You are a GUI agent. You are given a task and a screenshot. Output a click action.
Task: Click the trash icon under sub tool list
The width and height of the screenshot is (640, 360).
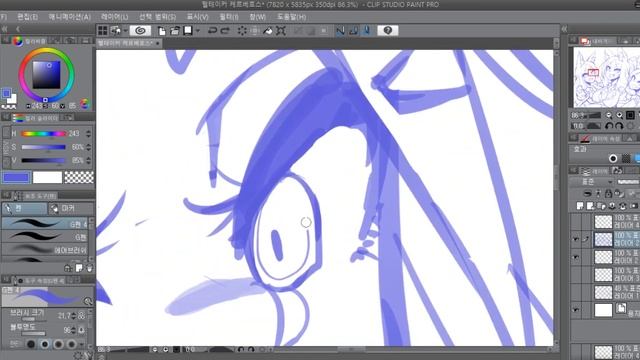pyautogui.click(x=89, y=268)
